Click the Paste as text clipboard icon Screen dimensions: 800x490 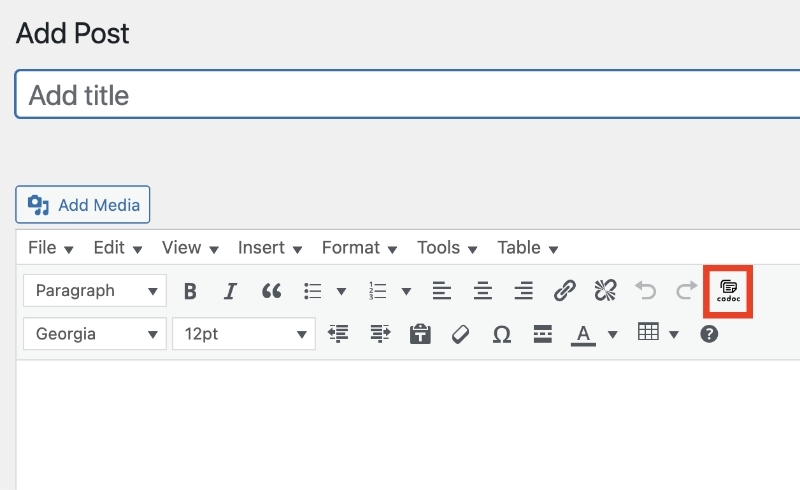(x=420, y=334)
